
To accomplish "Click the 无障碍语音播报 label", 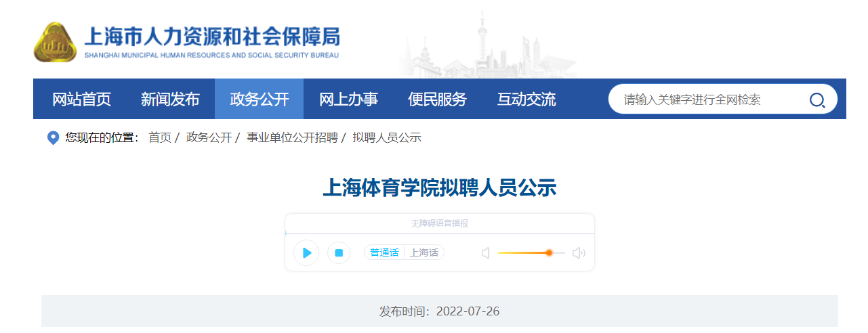I will pos(439,223).
